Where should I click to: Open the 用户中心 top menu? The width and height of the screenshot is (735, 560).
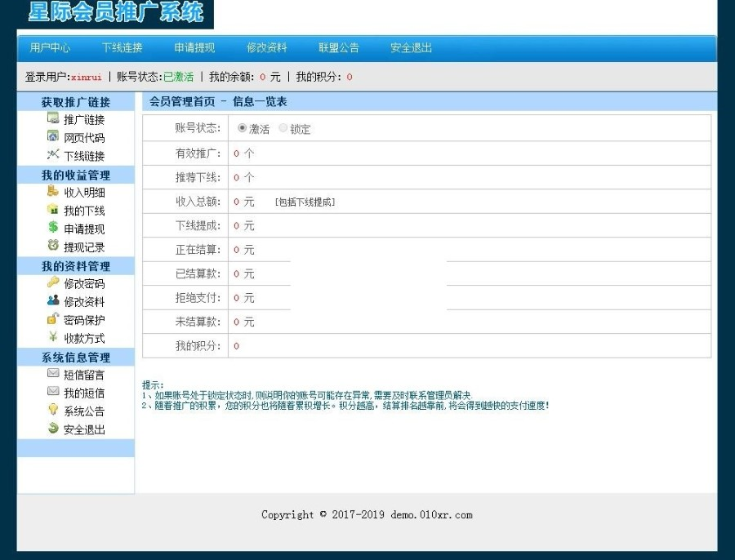tap(51, 48)
